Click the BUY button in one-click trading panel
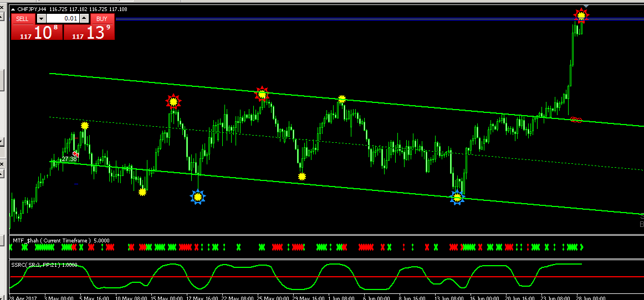The width and height of the screenshot is (644, 300). point(103,18)
